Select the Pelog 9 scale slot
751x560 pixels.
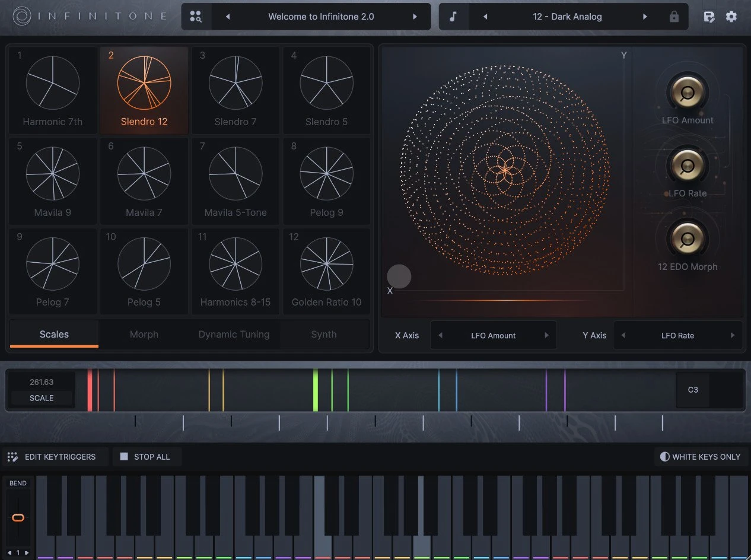326,181
